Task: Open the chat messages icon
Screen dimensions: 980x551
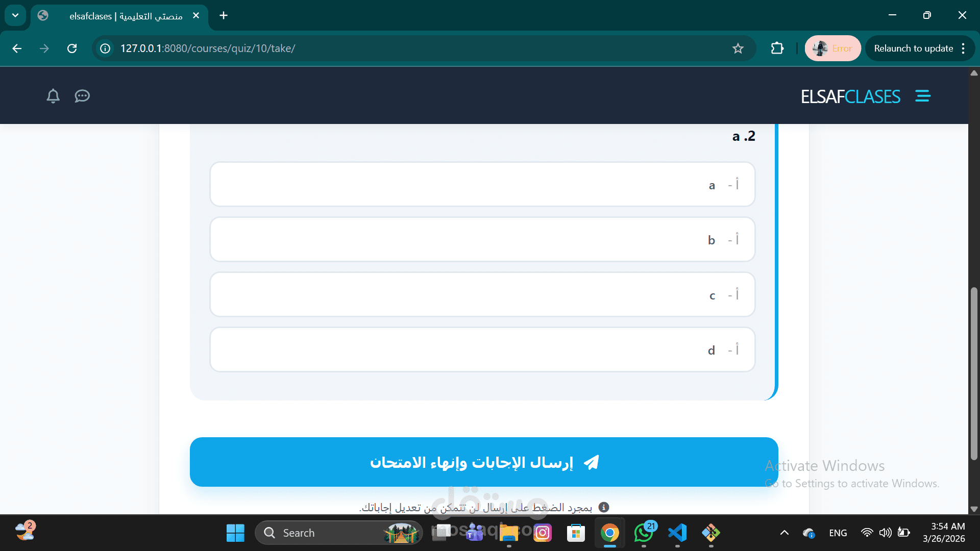Action: pyautogui.click(x=82, y=96)
